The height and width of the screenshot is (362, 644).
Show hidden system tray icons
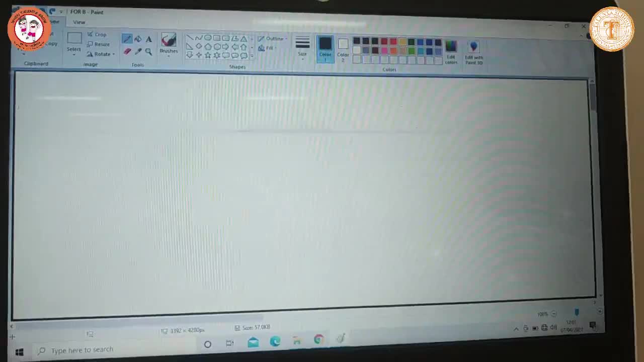[516, 329]
